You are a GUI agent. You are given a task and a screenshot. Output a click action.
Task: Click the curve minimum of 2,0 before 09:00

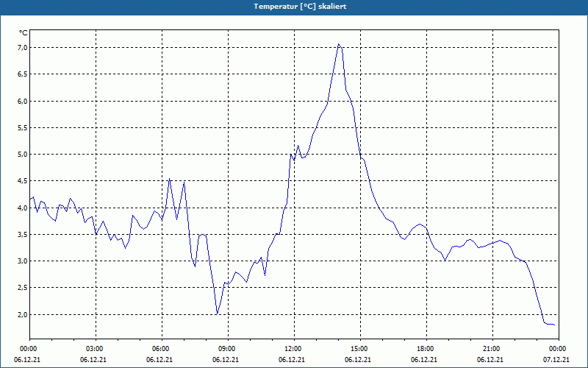click(x=217, y=314)
